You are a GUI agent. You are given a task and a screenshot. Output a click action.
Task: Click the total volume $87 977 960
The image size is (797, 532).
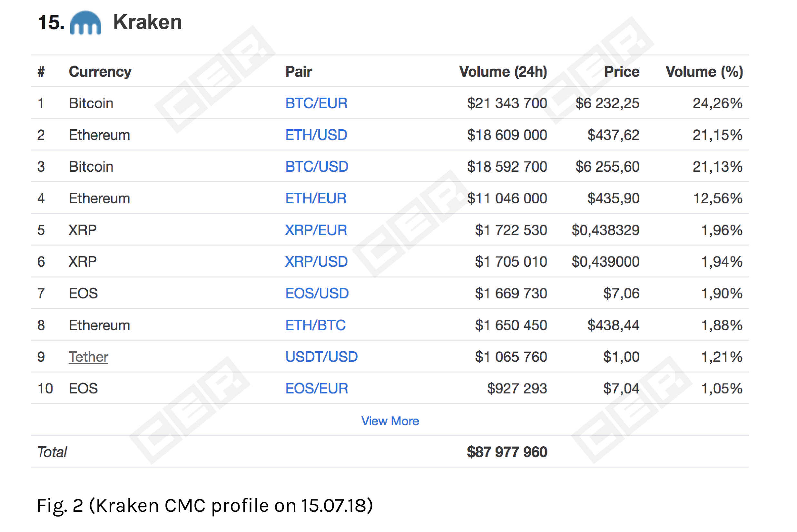tap(507, 452)
